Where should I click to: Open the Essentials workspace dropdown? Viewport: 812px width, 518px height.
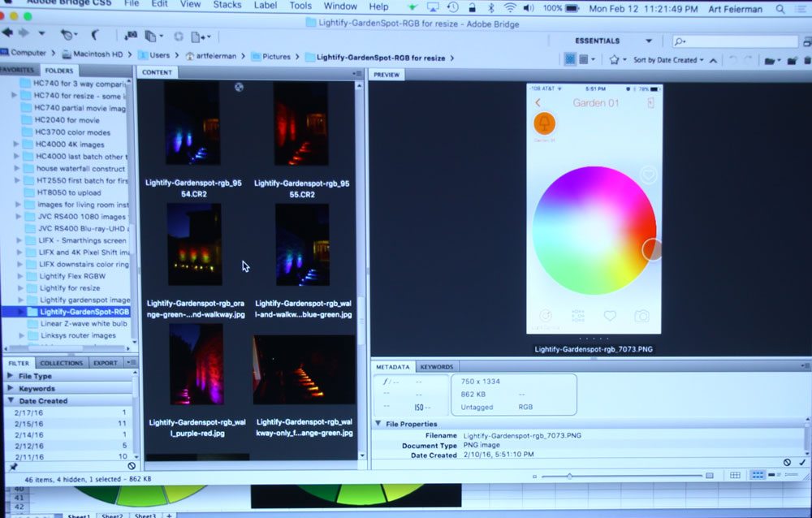click(x=648, y=41)
